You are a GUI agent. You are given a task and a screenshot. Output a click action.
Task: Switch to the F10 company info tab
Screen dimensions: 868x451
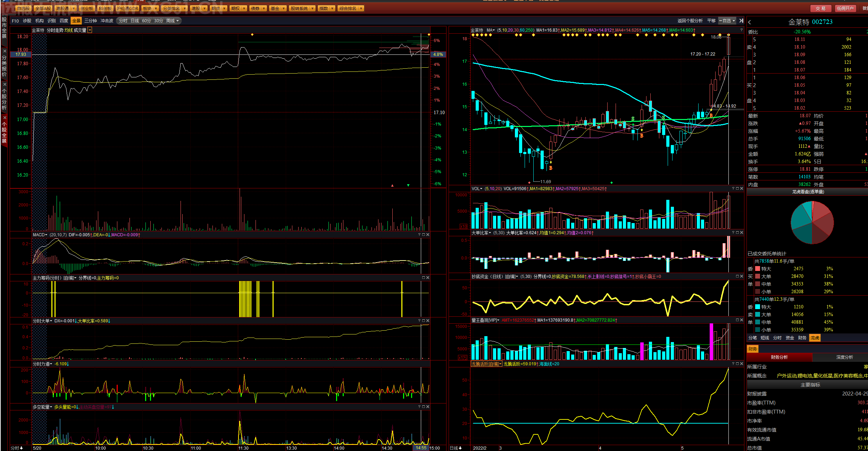pyautogui.click(x=15, y=21)
